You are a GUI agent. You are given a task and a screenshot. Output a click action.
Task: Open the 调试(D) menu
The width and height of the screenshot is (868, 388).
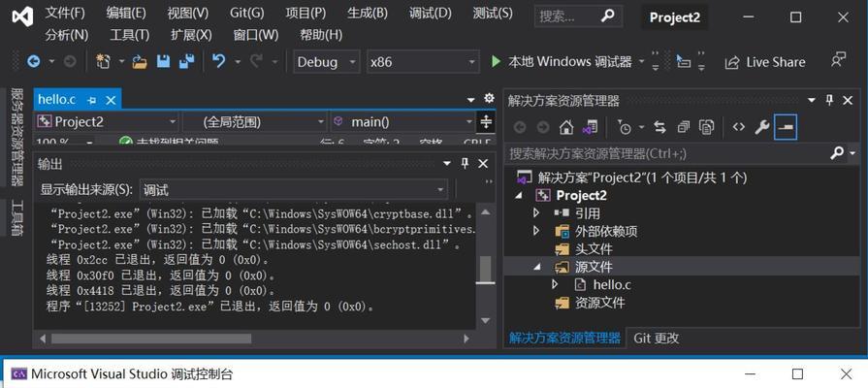431,13
